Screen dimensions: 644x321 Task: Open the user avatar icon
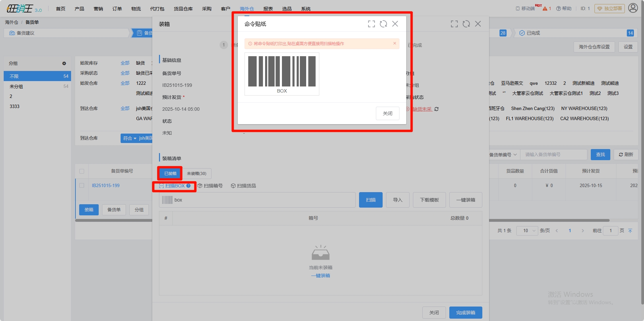[633, 8]
